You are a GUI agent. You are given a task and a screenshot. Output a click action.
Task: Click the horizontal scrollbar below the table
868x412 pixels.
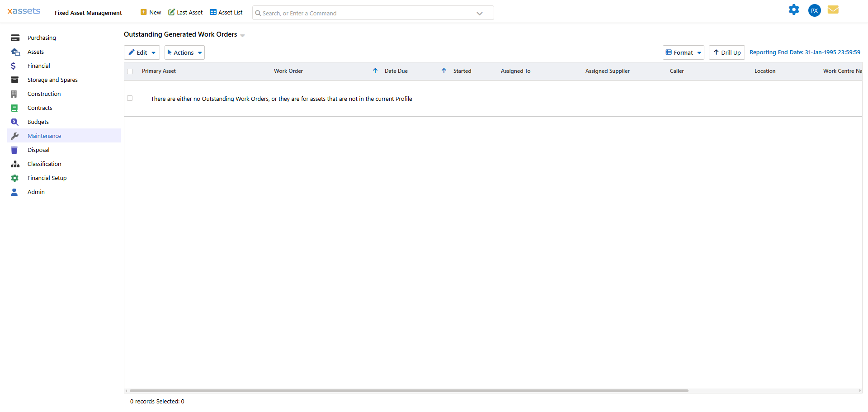[407, 391]
